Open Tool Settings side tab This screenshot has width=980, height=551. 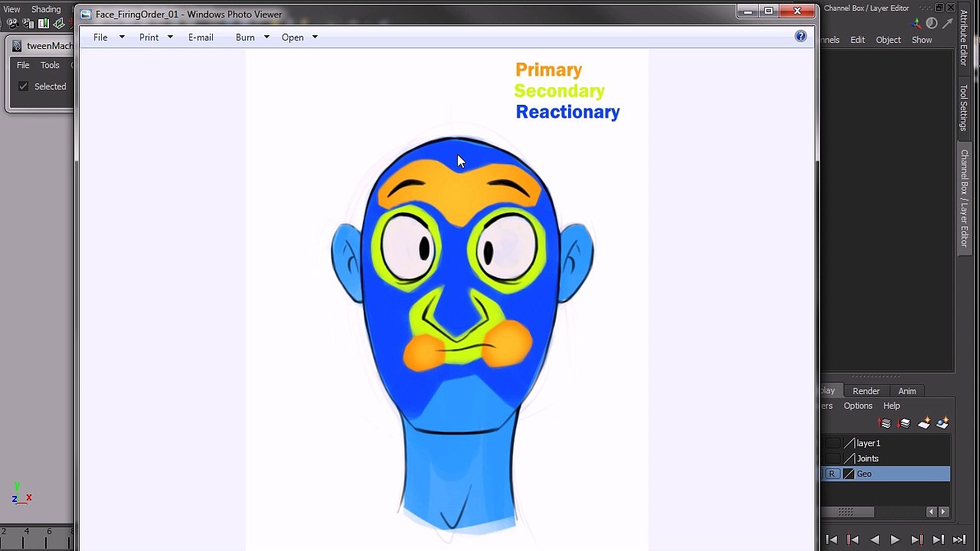pyautogui.click(x=964, y=108)
